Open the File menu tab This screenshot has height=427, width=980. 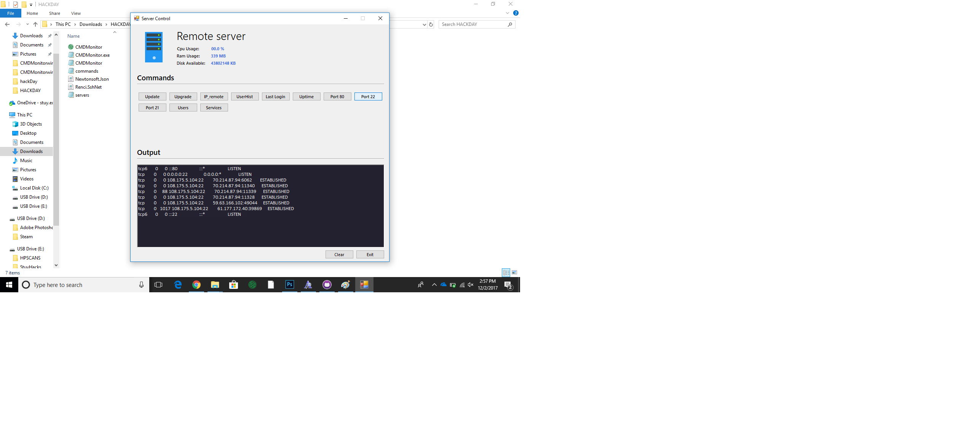(11, 13)
